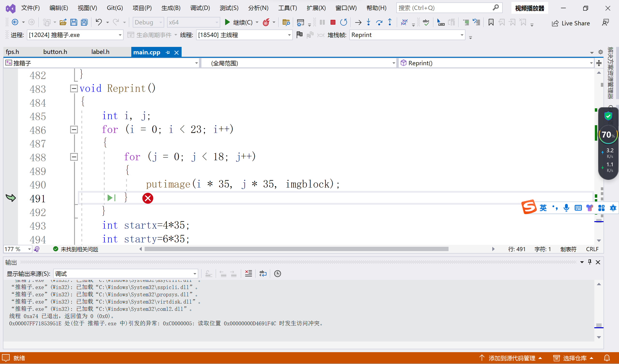Toggle pin on main.cpp tab
This screenshot has height=364, width=619.
168,52
